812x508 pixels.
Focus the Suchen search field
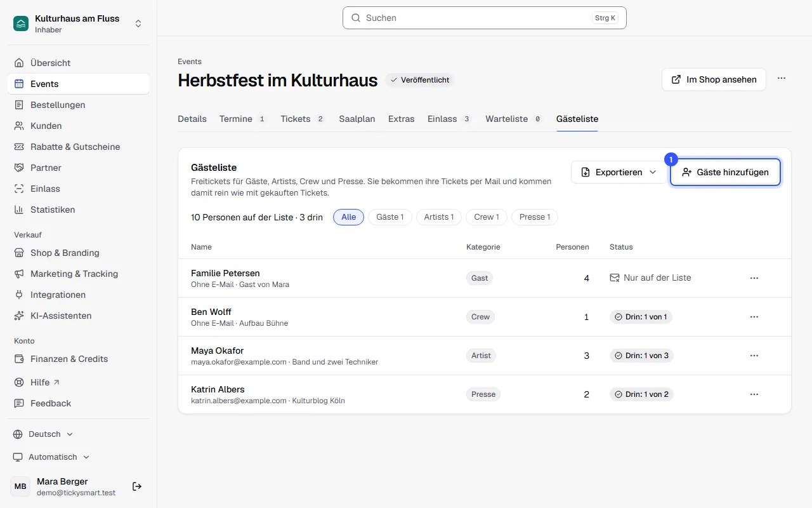485,18
